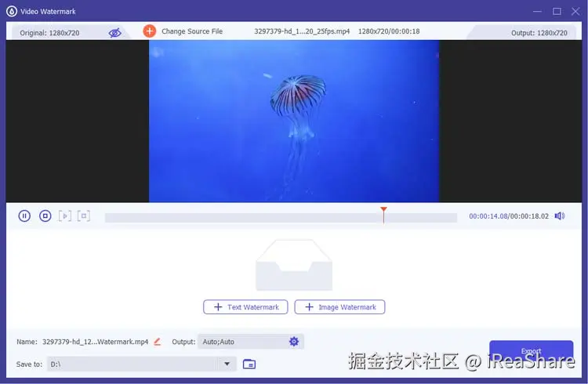Click the Export button
The height and width of the screenshot is (384, 588).
[x=531, y=351]
